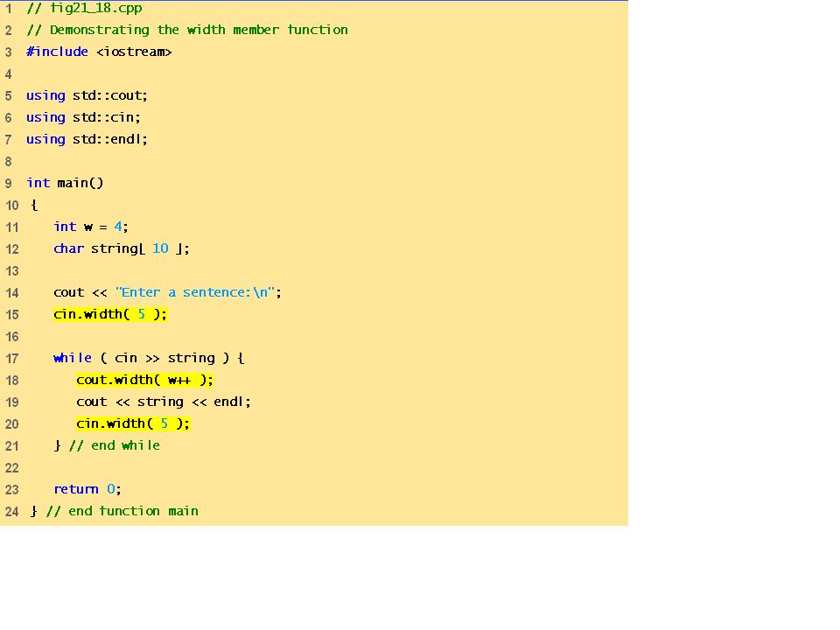This screenshot has height=630, width=840.
Task: Click "std::cin;" on line 6
Action: [x=107, y=117]
